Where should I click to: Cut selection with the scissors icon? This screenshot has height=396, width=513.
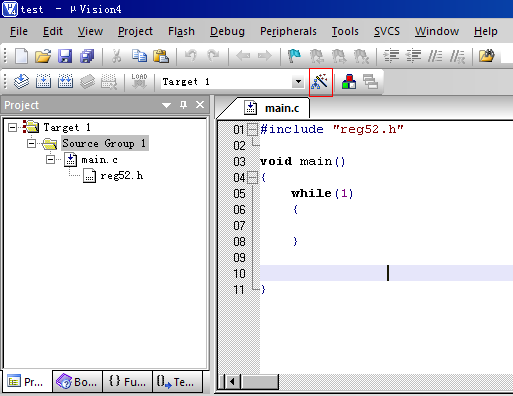point(116,56)
